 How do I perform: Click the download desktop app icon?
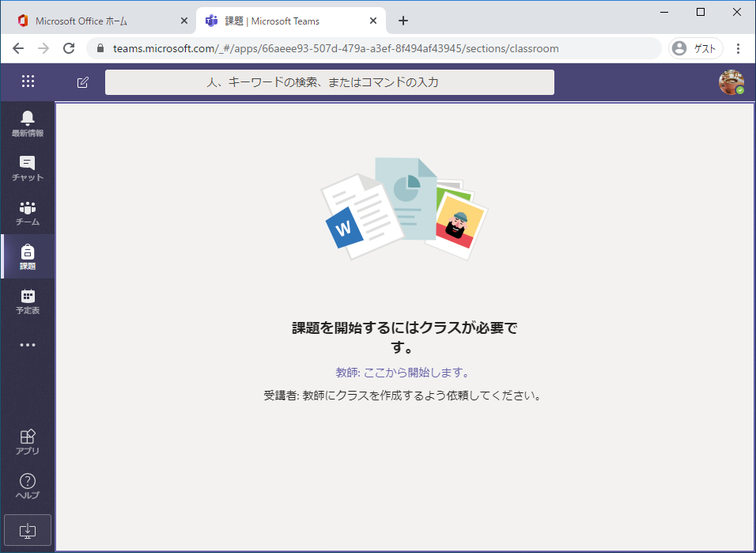click(28, 529)
